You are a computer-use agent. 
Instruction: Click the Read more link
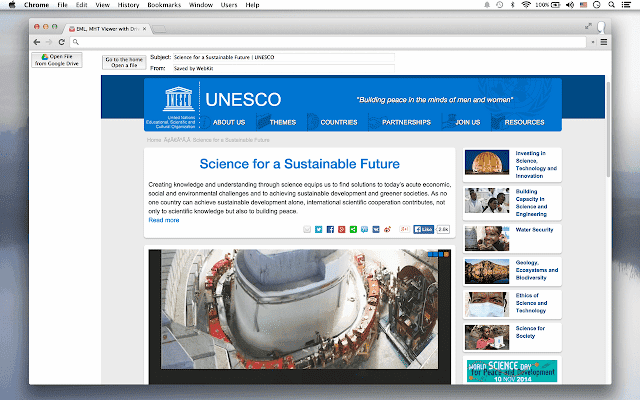(x=164, y=220)
